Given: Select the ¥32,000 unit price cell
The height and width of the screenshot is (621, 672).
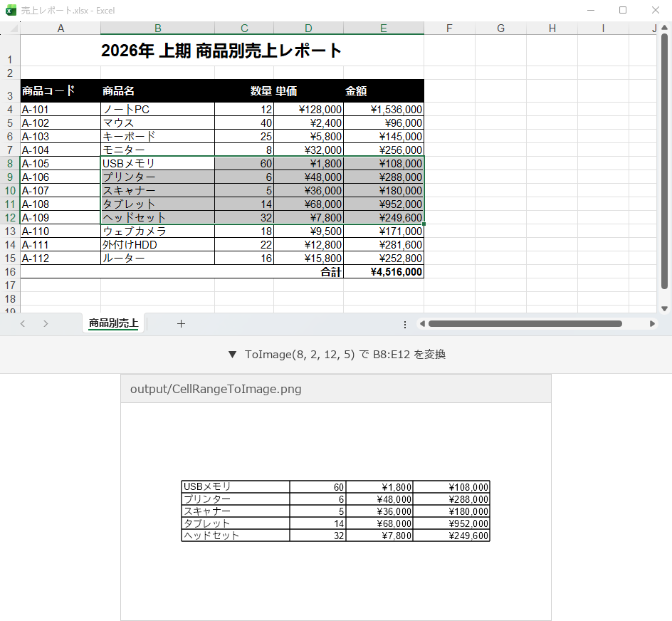Looking at the screenshot, I should coord(308,150).
